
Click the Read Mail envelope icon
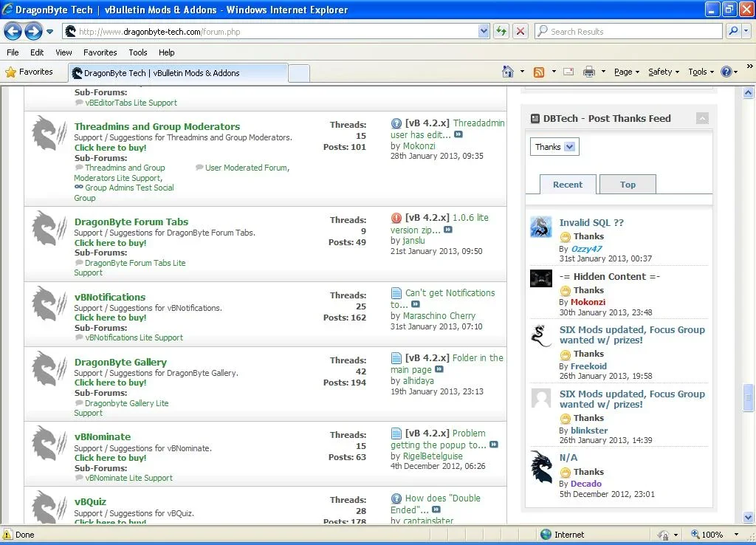point(568,72)
